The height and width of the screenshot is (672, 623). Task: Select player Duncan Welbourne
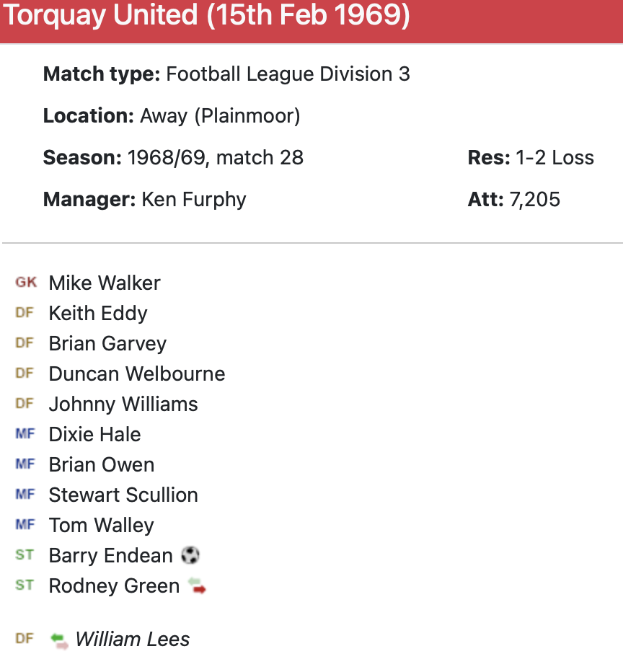(x=137, y=373)
